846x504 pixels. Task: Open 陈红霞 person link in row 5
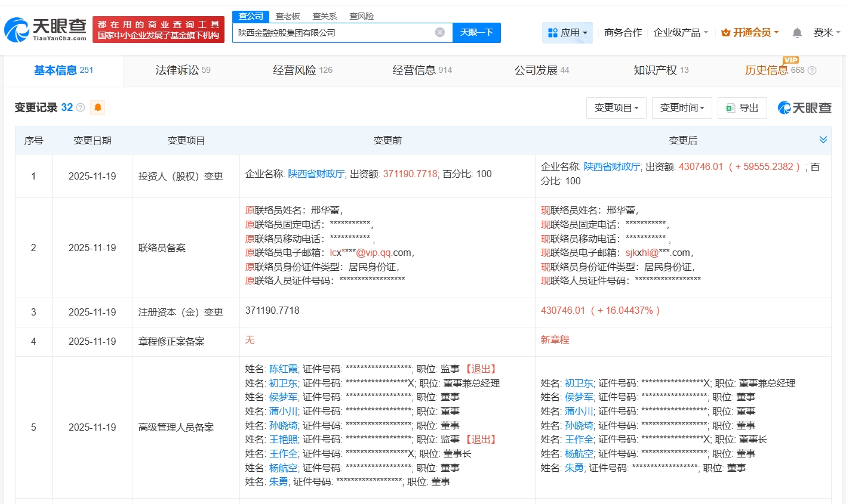283,369
